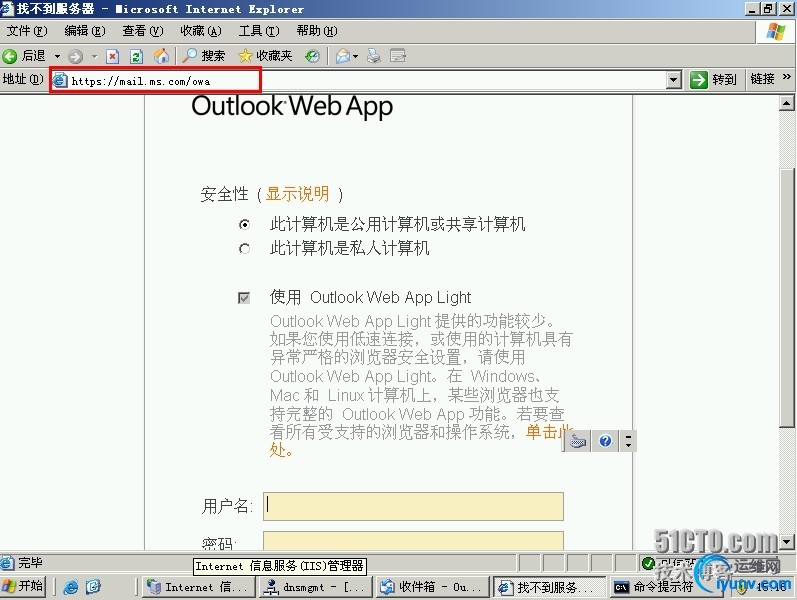Expand the Links bar chevron

tap(787, 77)
